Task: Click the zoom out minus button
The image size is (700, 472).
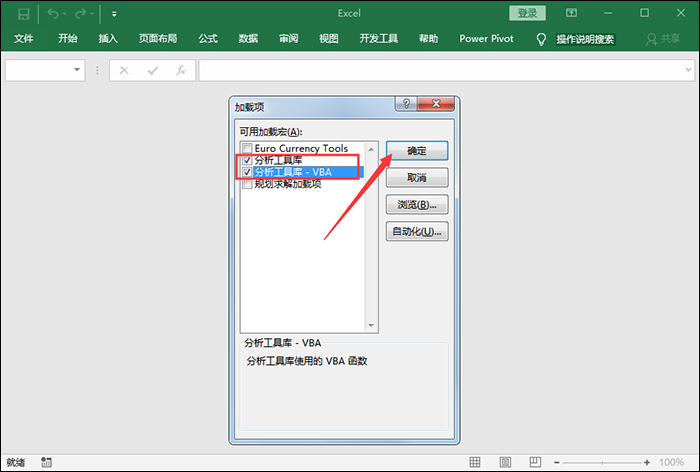Action: (557, 463)
